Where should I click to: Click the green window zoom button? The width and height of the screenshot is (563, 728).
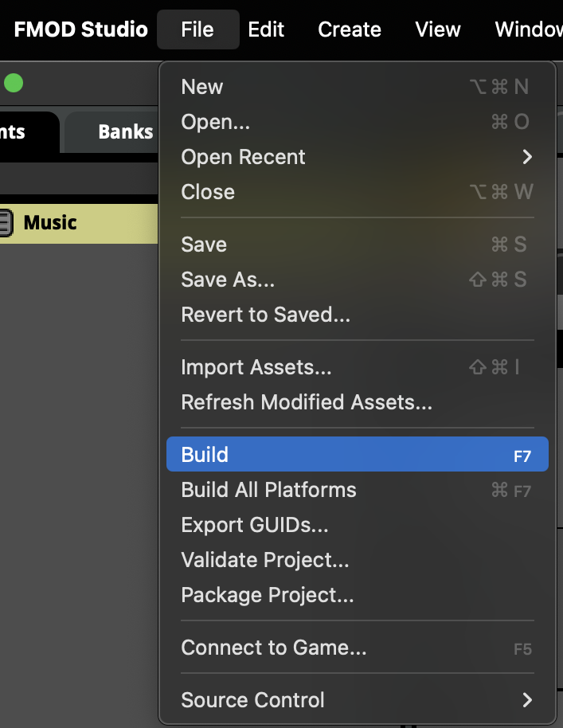coord(14,83)
